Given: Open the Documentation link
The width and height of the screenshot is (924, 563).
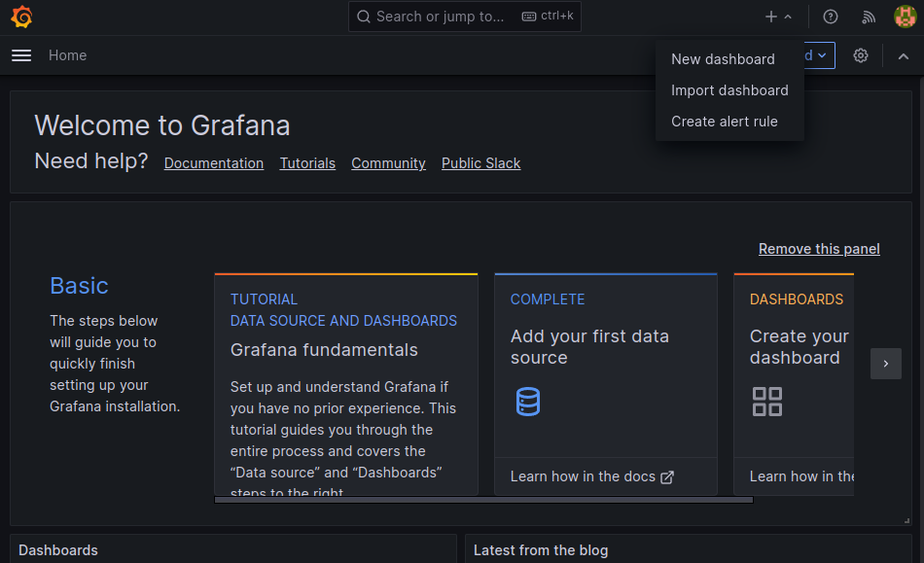Looking at the screenshot, I should [214, 163].
